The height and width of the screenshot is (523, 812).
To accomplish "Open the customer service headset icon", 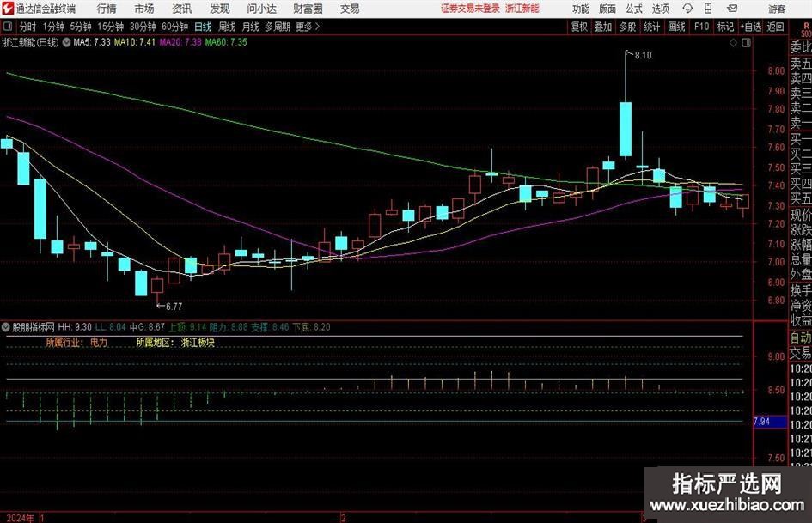I will pyautogui.click(x=687, y=9).
